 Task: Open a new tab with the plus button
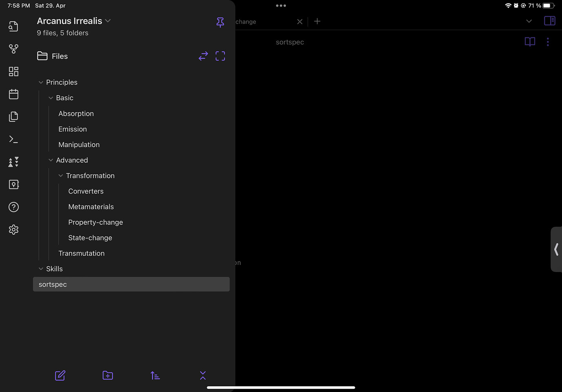[317, 21]
